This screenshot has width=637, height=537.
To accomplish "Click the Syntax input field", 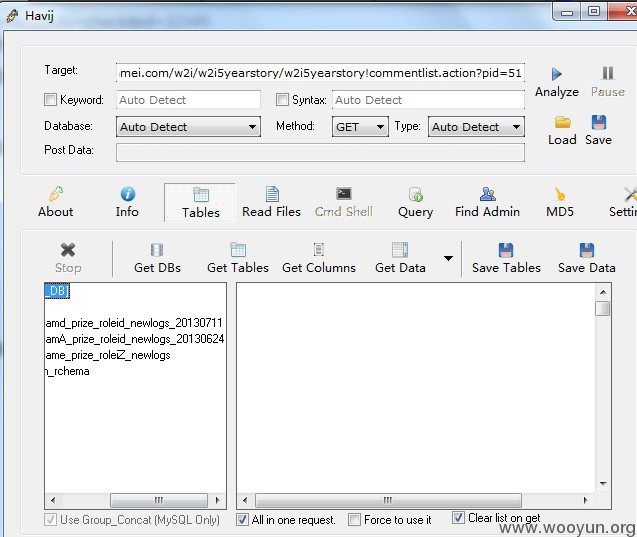I will point(428,100).
